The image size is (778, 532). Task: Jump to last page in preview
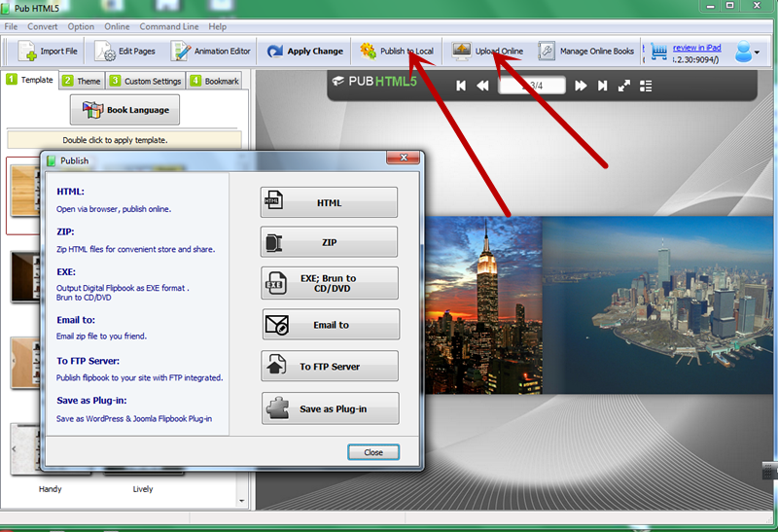[602, 86]
